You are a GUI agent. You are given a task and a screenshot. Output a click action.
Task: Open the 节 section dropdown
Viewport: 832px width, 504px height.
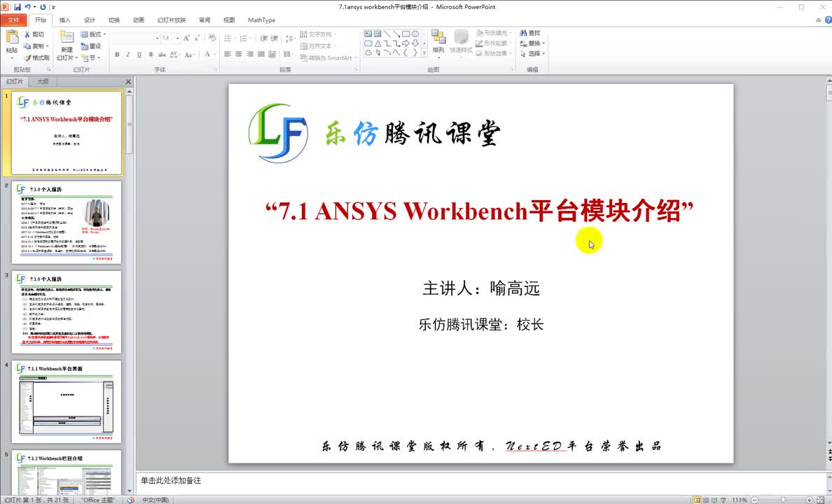pos(91,58)
